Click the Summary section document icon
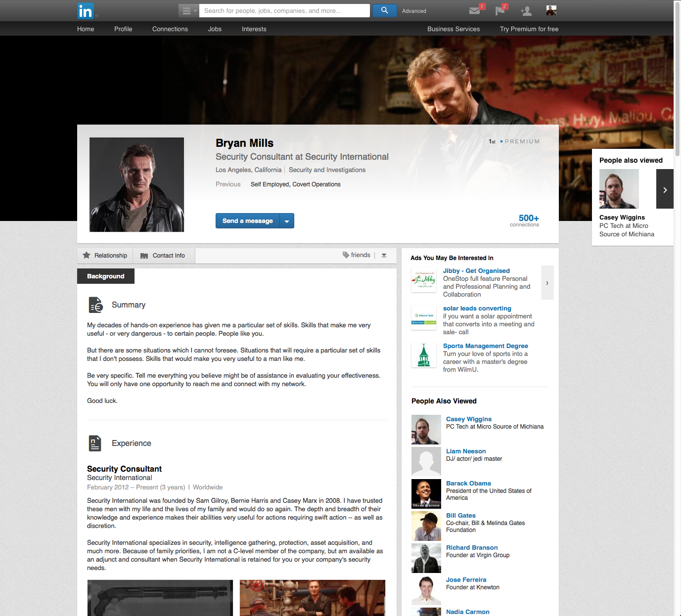This screenshot has height=616, width=681. (95, 305)
